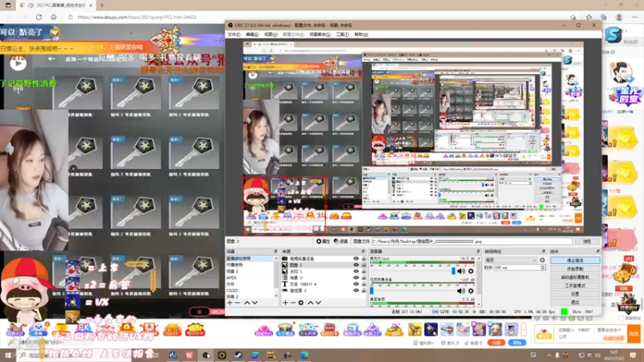Screen dimensions: 644x362
Task: Toggle visibility of the 文本 (GDI+) 4 source
Action: 356,284
